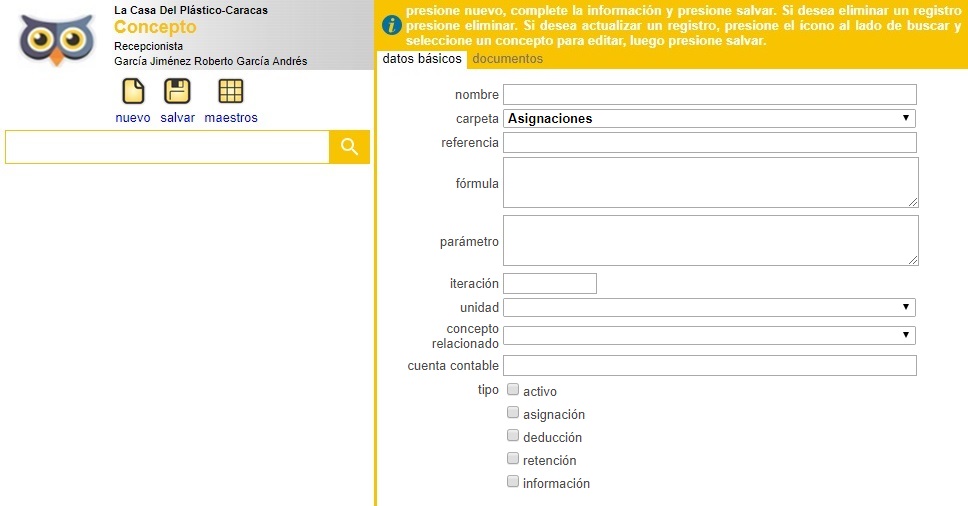968x506 pixels.
Task: Click the cuenta contable input field
Action: coord(710,365)
